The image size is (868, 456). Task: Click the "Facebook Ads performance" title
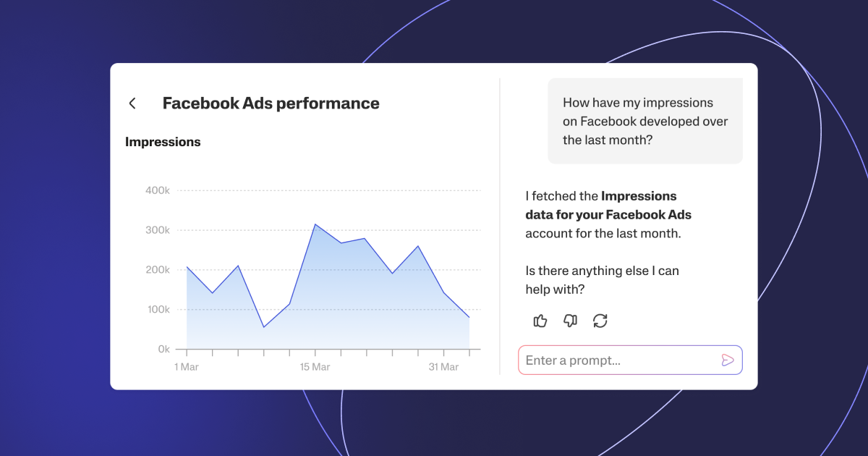click(271, 104)
